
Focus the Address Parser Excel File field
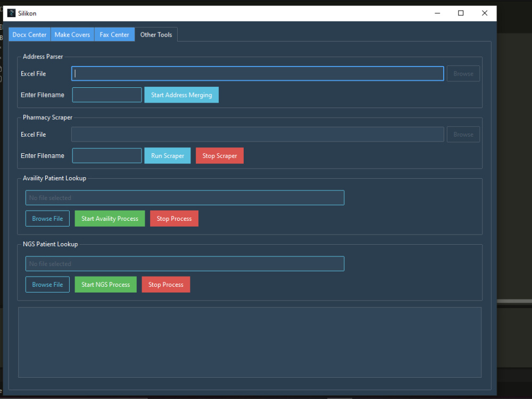257,73
